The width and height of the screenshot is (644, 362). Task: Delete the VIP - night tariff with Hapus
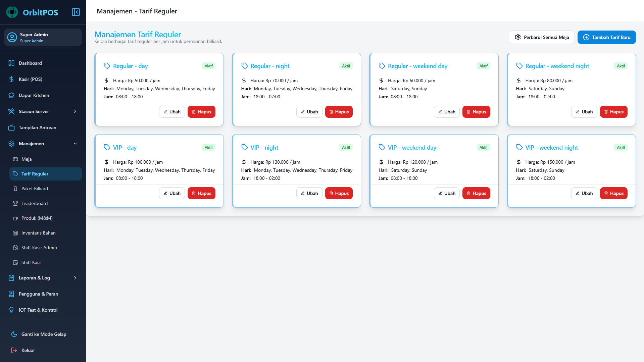click(x=339, y=193)
